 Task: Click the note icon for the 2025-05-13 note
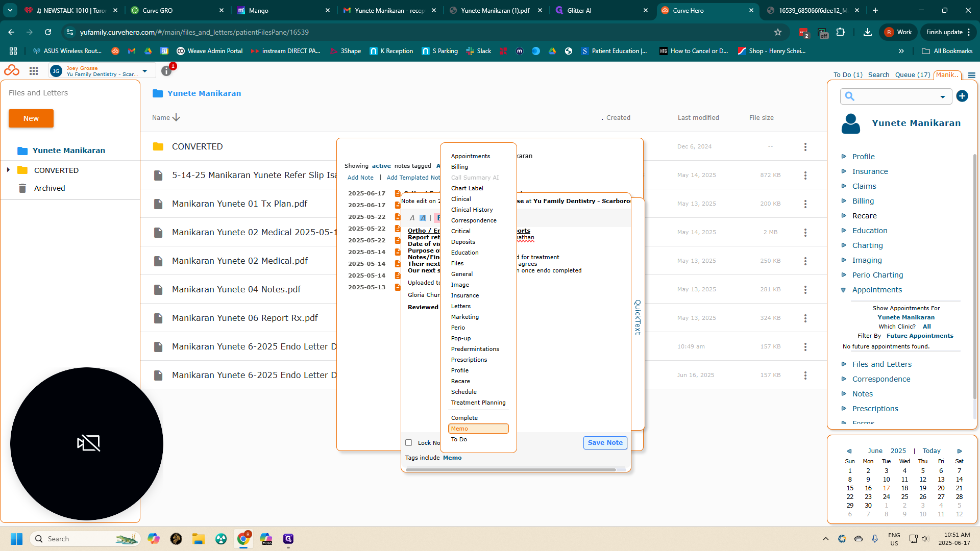click(397, 287)
